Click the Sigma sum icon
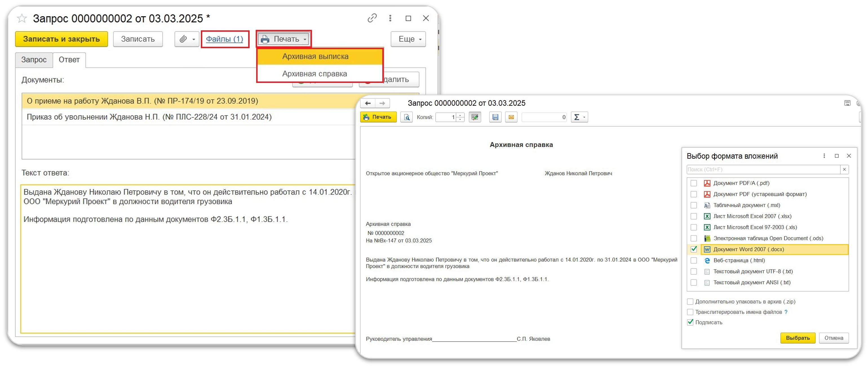Viewport: 868px width, 367px height. [577, 117]
